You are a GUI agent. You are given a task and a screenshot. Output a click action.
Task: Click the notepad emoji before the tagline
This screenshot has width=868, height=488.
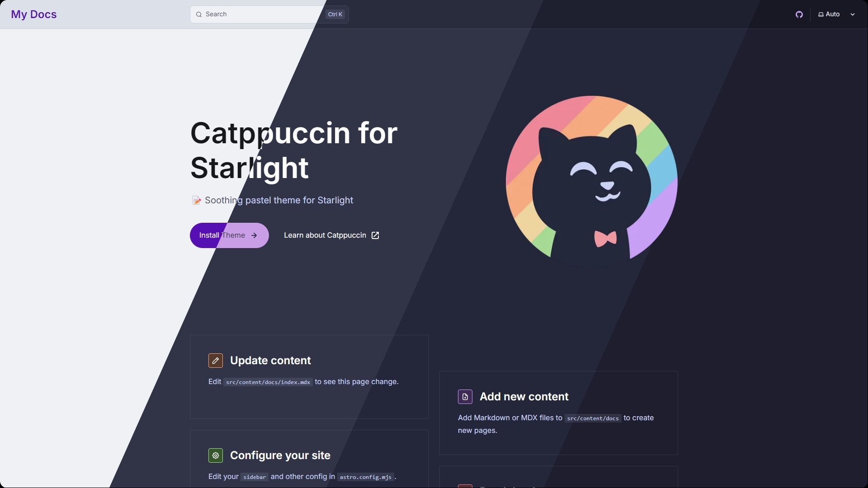[196, 201]
